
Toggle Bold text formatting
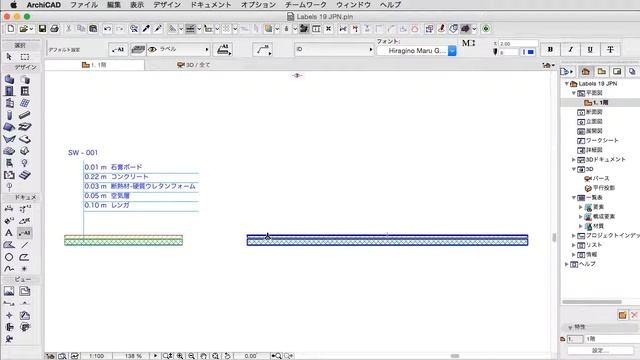(x=550, y=49)
